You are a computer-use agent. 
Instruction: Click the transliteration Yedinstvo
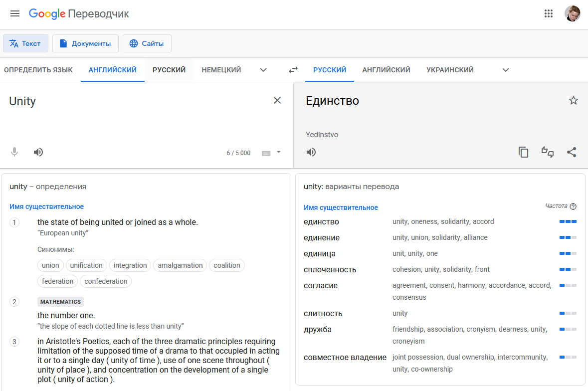[x=322, y=135]
